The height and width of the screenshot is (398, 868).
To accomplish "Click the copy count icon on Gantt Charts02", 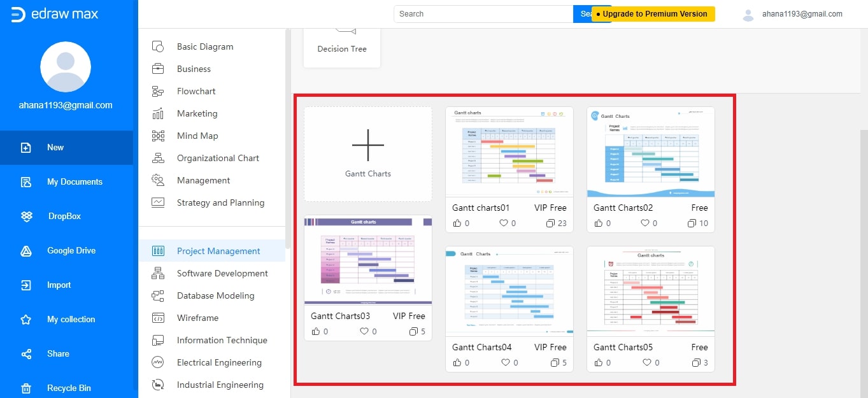I will click(x=692, y=224).
